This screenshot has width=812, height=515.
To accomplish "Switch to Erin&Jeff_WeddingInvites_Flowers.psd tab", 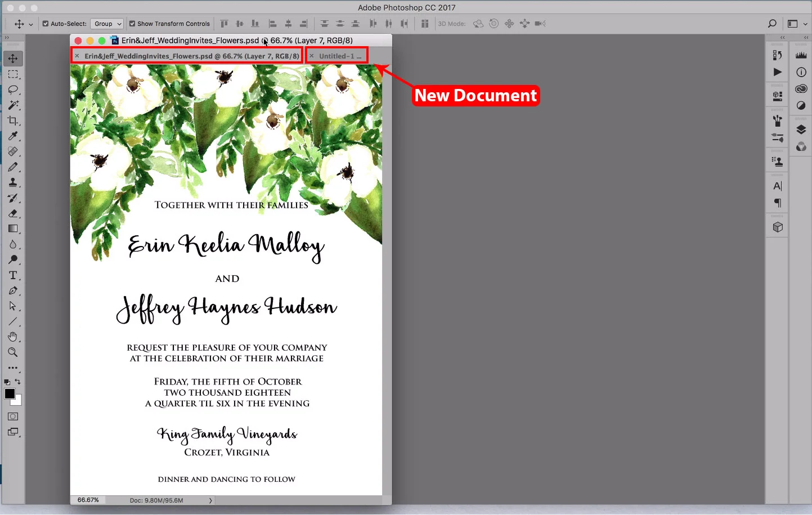I will pos(192,56).
